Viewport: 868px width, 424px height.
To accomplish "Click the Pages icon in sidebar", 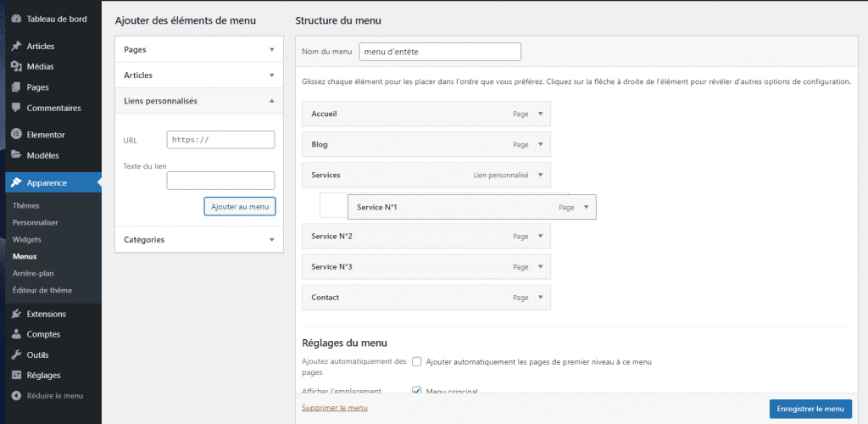I will click(x=16, y=86).
